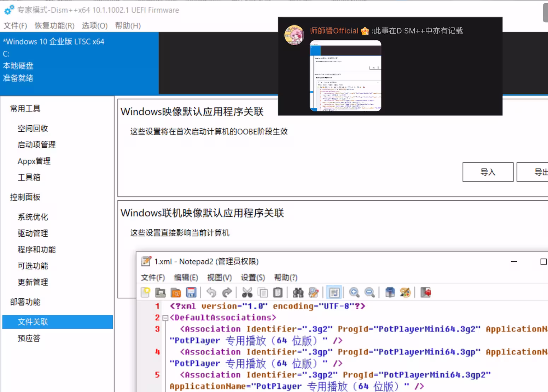Collapse the DefaultAssociations code fold
The height and width of the screenshot is (392, 548).
tap(165, 317)
